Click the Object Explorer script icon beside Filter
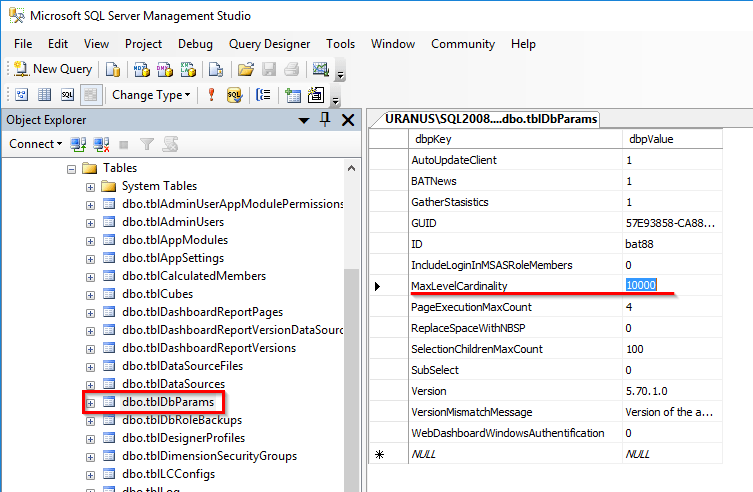753x492 pixels. 170,144
